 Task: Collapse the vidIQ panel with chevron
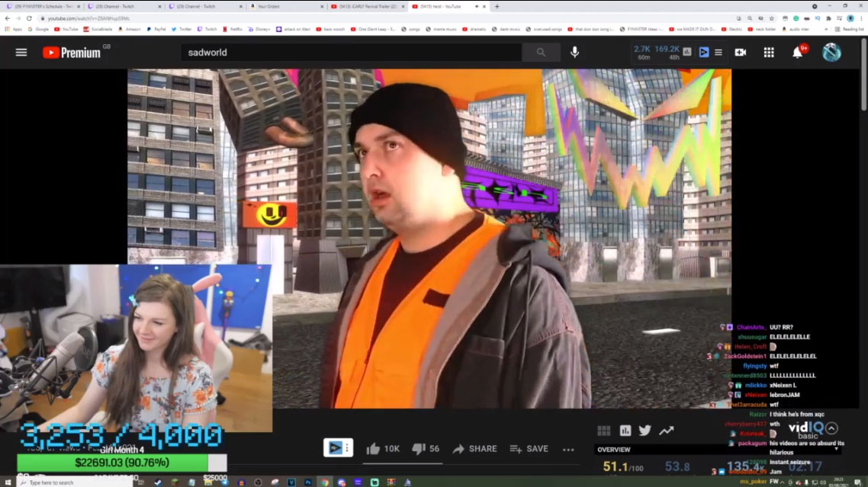pos(831,428)
